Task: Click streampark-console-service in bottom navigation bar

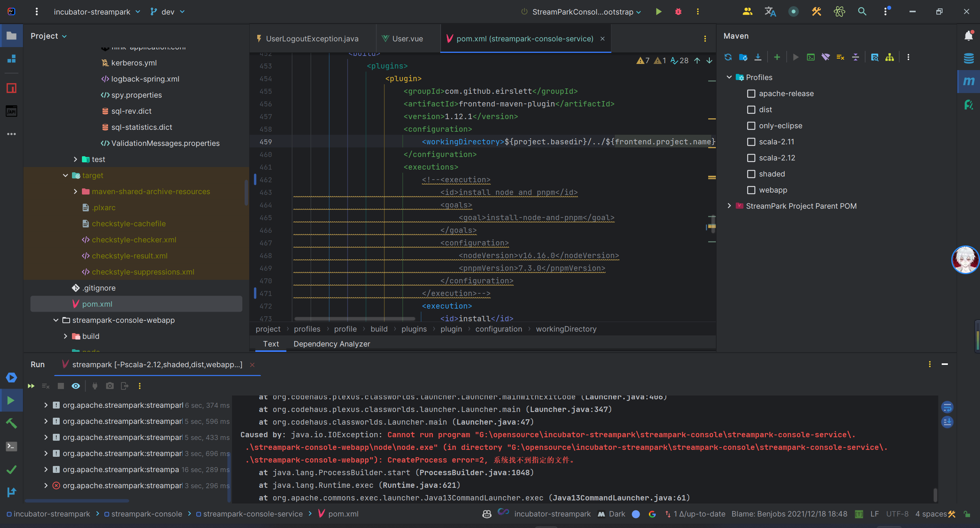Action: point(253,514)
